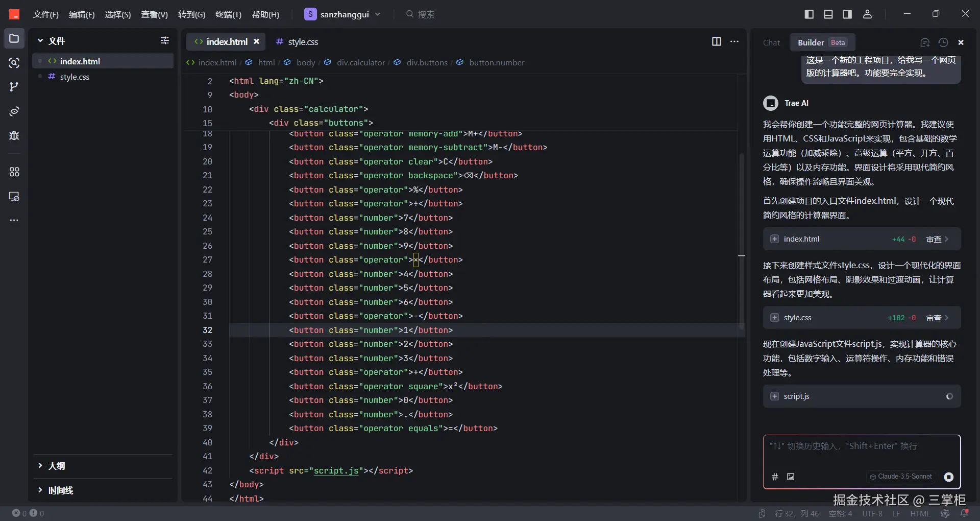Switch to the style.css editor tab
980x521 pixels.
297,42
